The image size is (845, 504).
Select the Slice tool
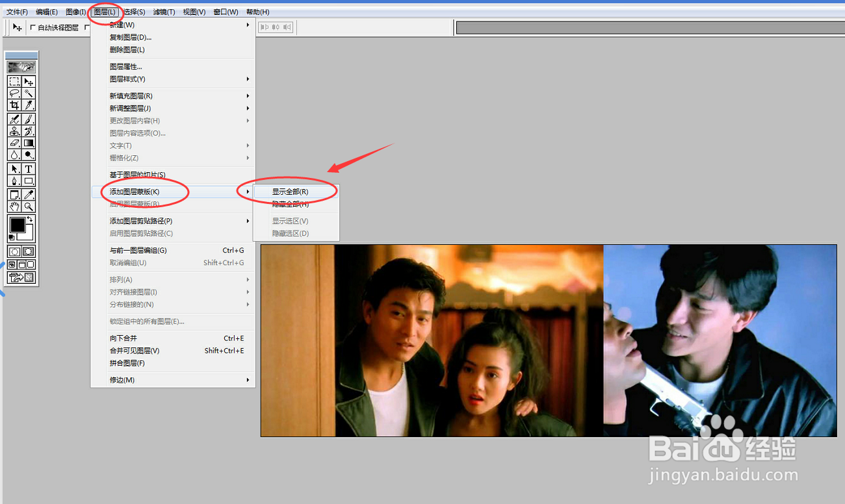tap(29, 105)
